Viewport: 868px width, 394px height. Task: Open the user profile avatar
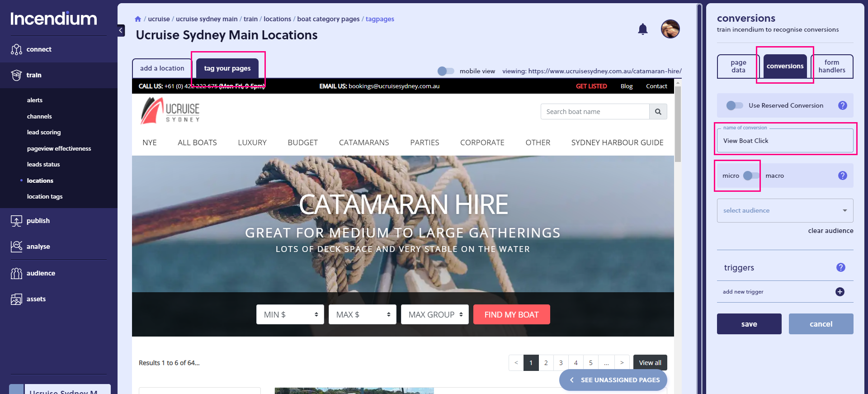[x=670, y=29]
